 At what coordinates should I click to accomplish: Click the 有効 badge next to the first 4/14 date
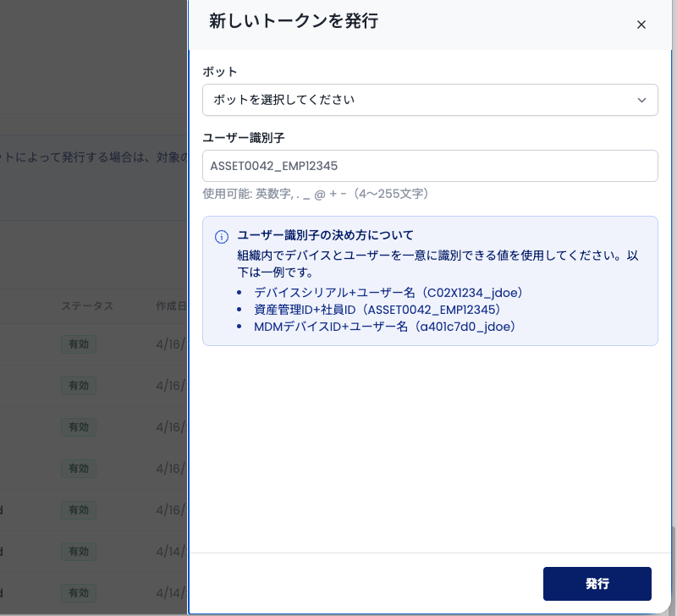coord(78,552)
